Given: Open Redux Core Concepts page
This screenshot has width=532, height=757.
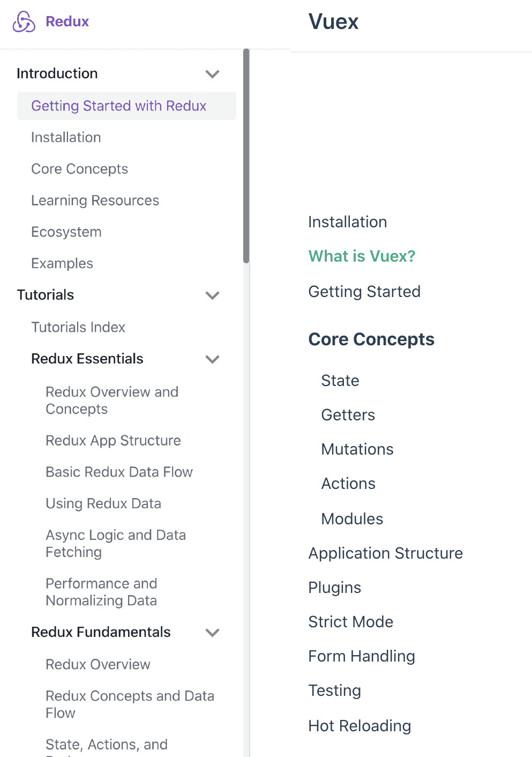Looking at the screenshot, I should [79, 169].
